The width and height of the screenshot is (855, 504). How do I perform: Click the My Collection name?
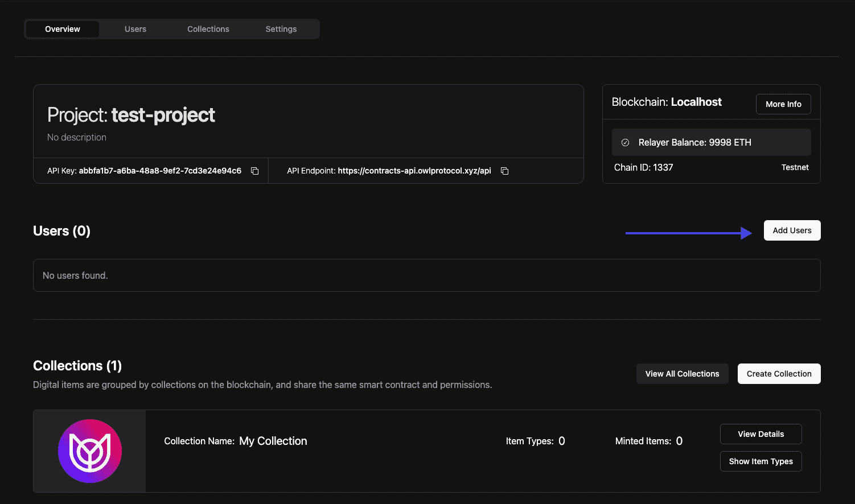pyautogui.click(x=273, y=441)
